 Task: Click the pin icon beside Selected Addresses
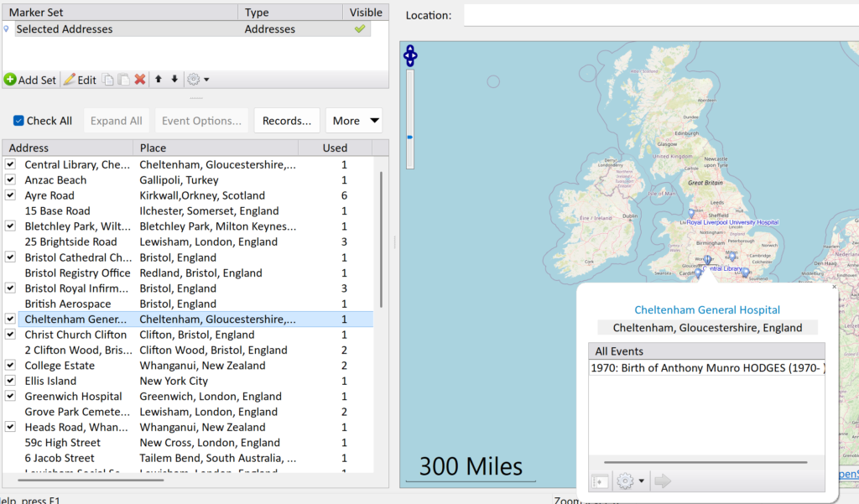click(7, 29)
